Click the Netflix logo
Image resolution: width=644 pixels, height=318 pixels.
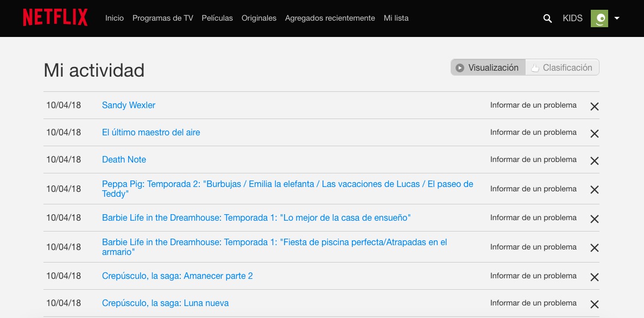point(55,18)
